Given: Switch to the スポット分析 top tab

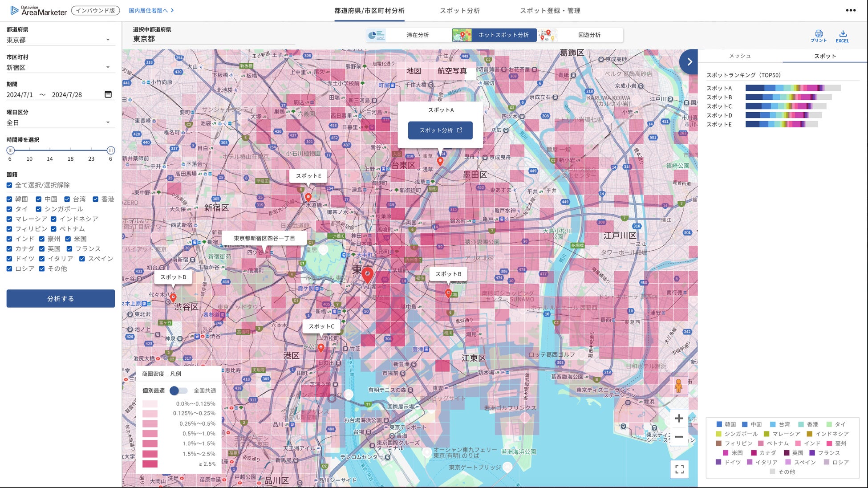Looking at the screenshot, I should point(459,11).
